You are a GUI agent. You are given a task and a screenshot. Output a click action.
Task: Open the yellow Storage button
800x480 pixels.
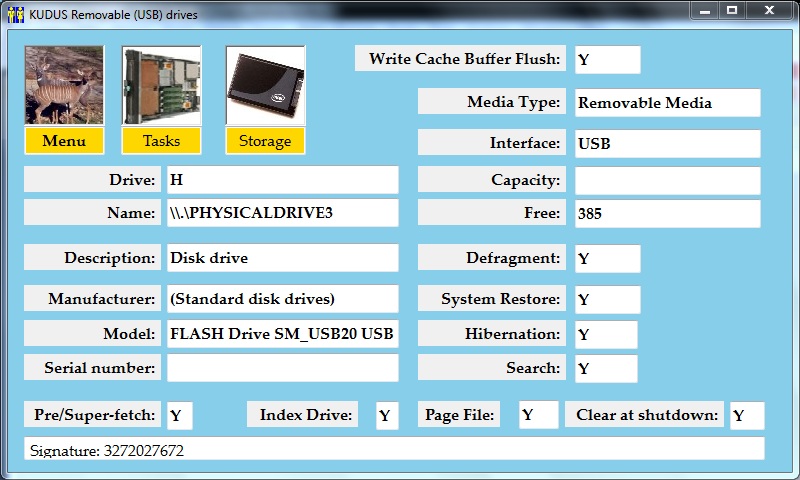point(265,141)
